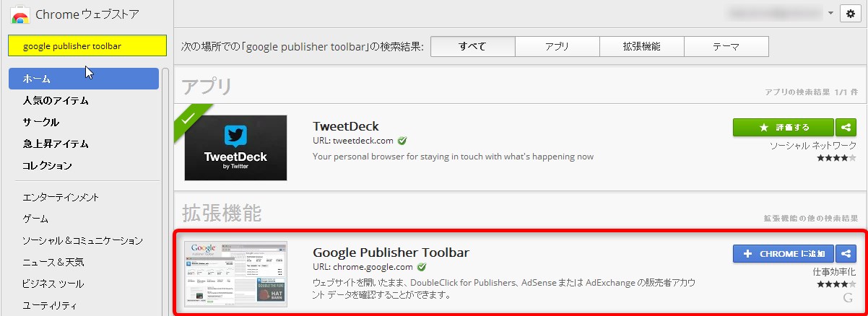Expand the account dropdown arrow
The height and width of the screenshot is (316, 868).
830,13
